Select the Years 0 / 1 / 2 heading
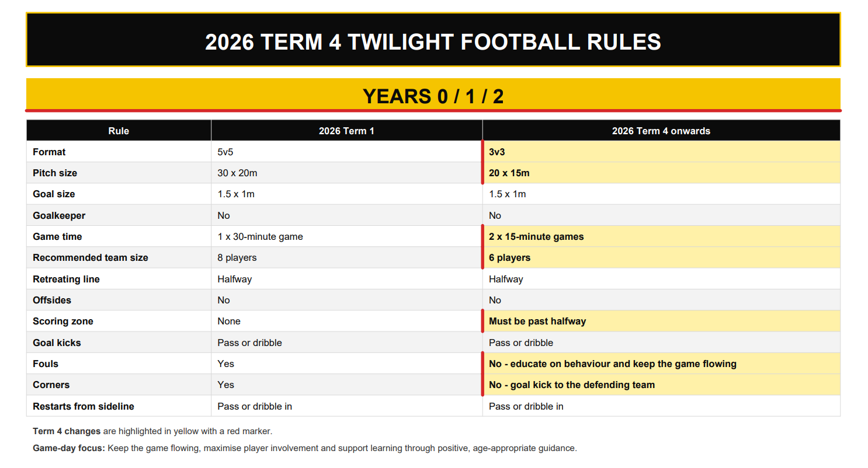Screen dimensions: 868x468 click(x=433, y=96)
